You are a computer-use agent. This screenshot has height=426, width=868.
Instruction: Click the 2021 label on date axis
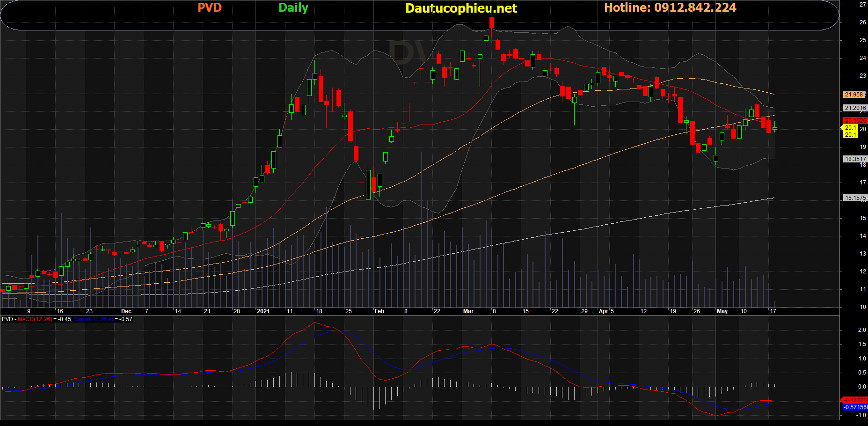point(263,311)
